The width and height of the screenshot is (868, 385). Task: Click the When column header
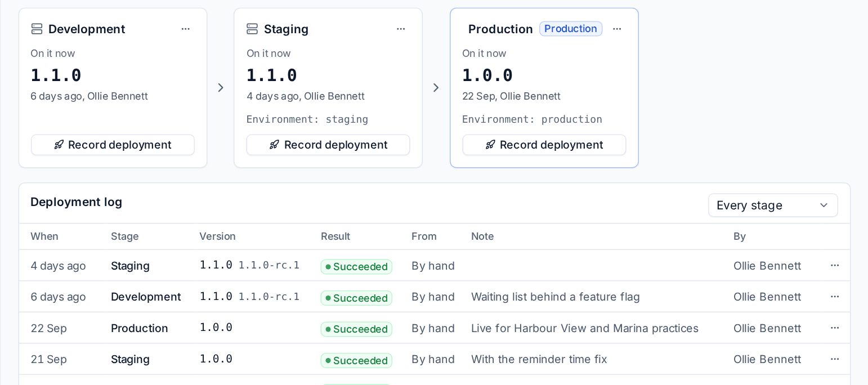click(x=44, y=236)
